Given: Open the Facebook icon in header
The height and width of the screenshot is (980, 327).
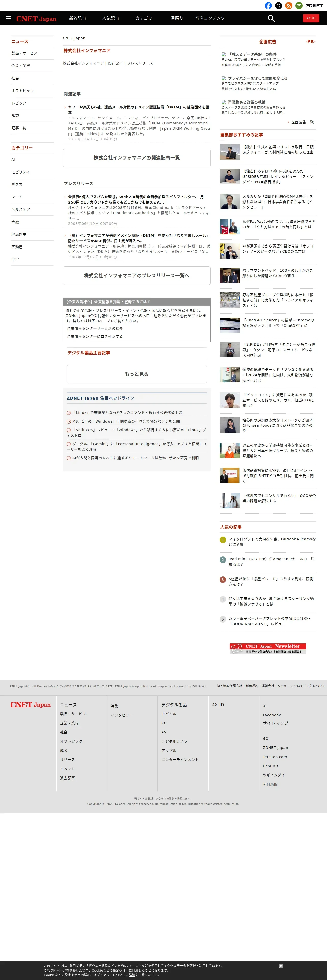Looking at the screenshot, I should click(x=268, y=6).
